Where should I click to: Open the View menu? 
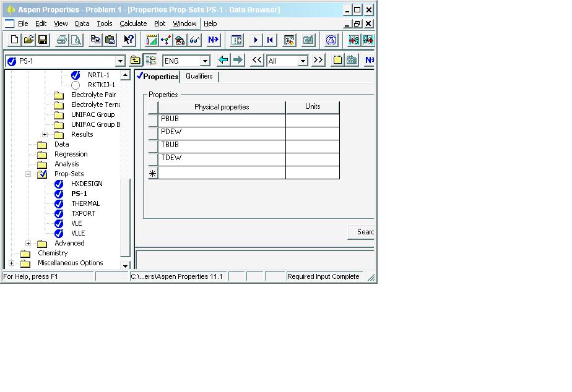[61, 23]
